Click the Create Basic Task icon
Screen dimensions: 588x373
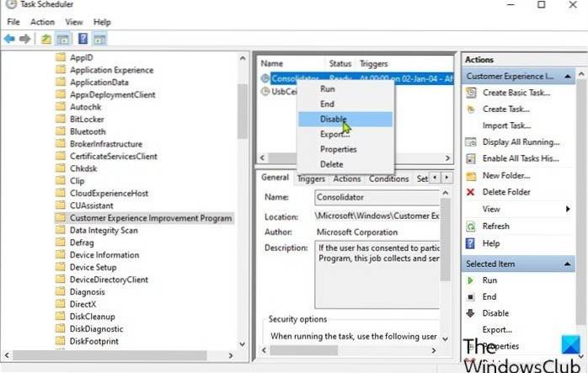tap(471, 93)
